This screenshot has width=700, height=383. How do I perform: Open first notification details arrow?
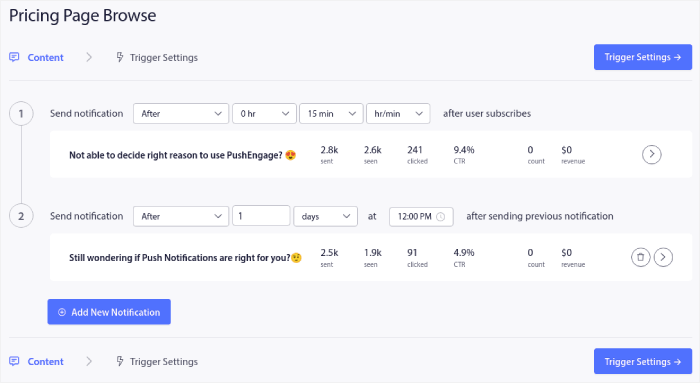651,154
